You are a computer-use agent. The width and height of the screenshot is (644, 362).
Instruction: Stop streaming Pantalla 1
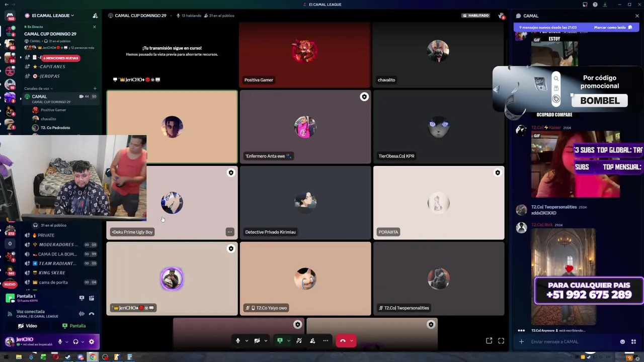tap(82, 298)
